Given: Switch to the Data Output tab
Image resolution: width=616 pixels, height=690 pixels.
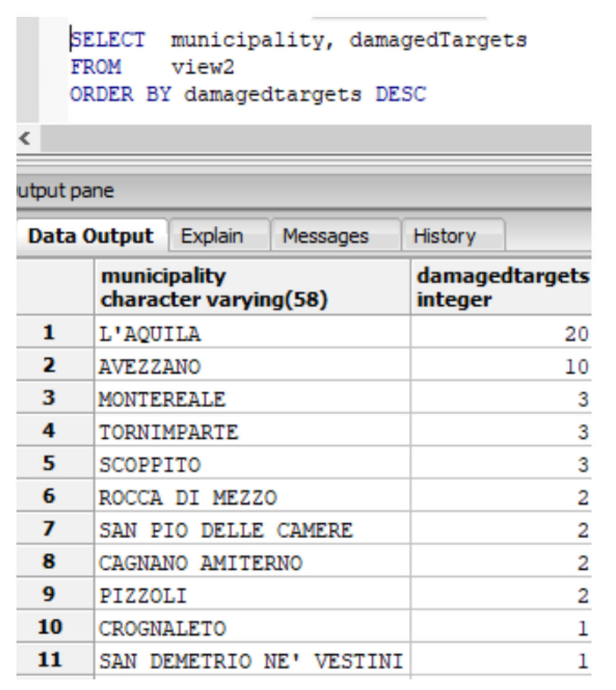Looking at the screenshot, I should coord(90,236).
